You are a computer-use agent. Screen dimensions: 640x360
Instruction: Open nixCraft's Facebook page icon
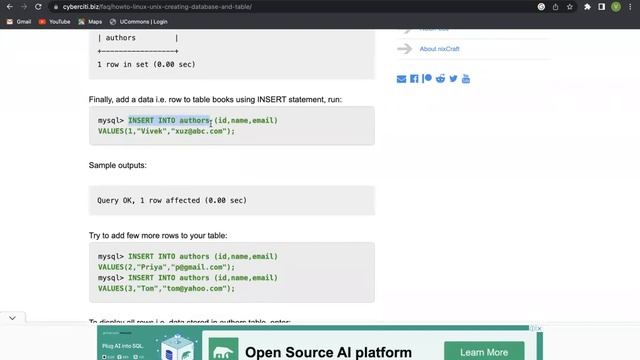(x=414, y=79)
